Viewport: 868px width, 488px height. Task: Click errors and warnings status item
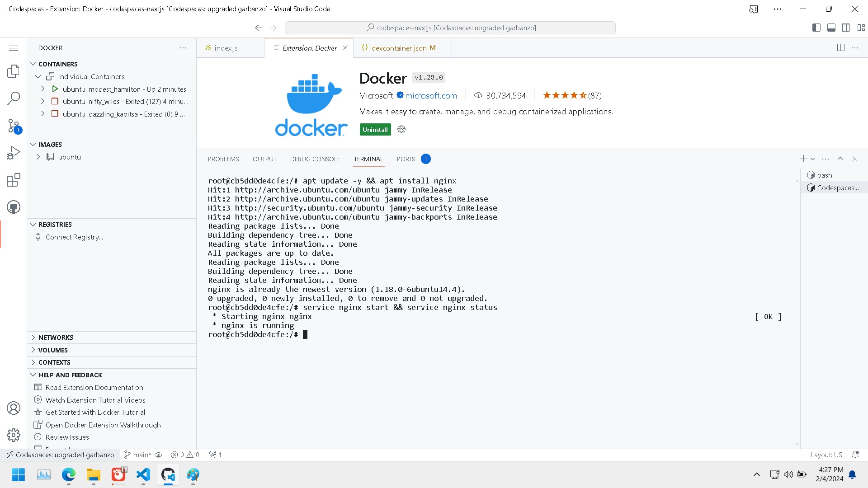(185, 455)
